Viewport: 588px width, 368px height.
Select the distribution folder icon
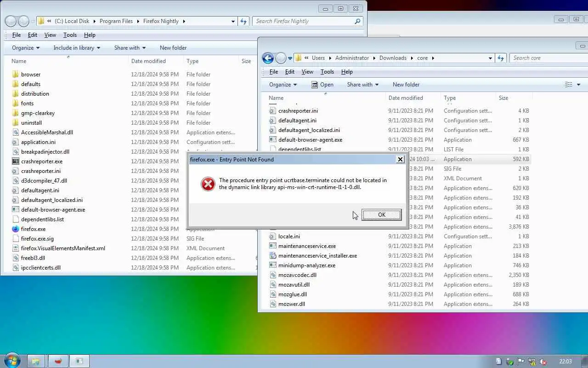point(15,93)
